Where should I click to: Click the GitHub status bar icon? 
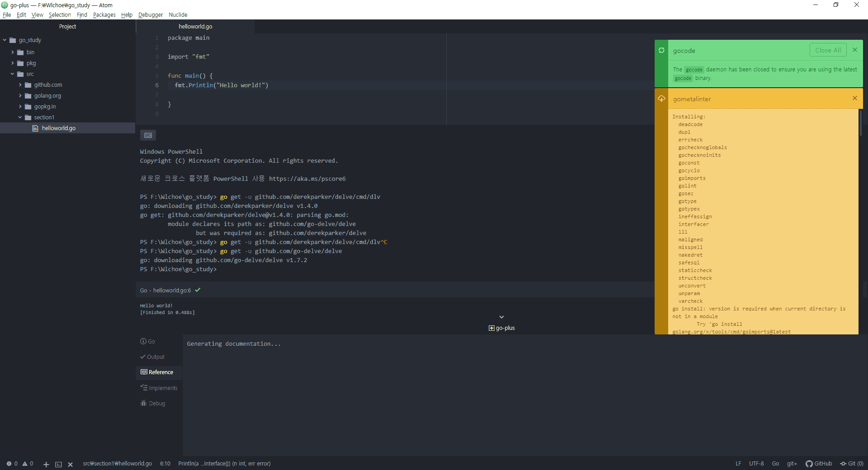809,464
